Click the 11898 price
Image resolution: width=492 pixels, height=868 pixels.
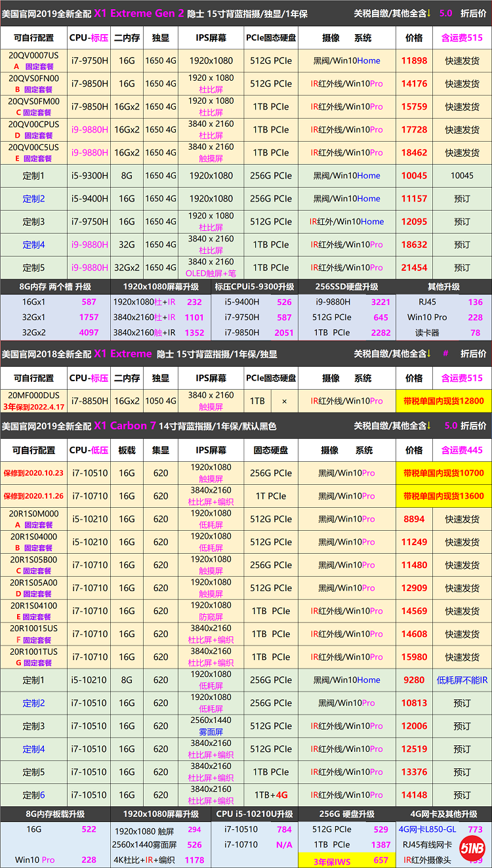[414, 60]
